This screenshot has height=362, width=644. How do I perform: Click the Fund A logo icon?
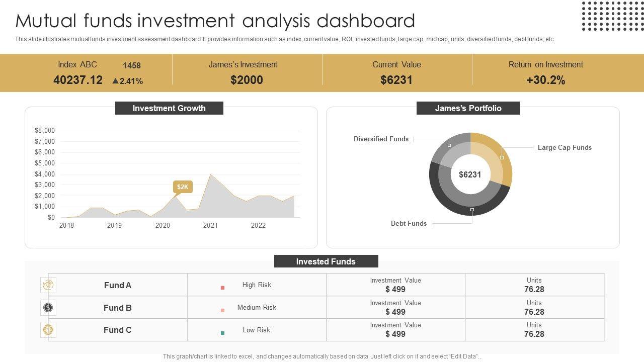[x=48, y=285]
